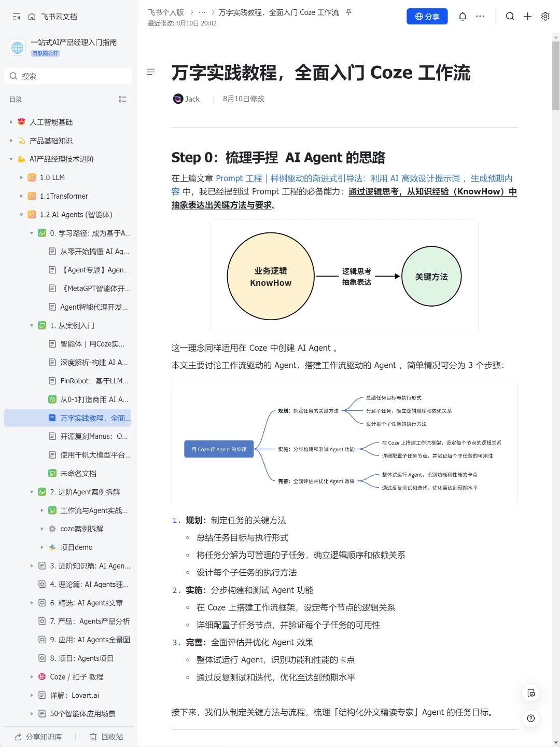
Task: Open the more options ellipsis beside the bell
Action: click(480, 17)
